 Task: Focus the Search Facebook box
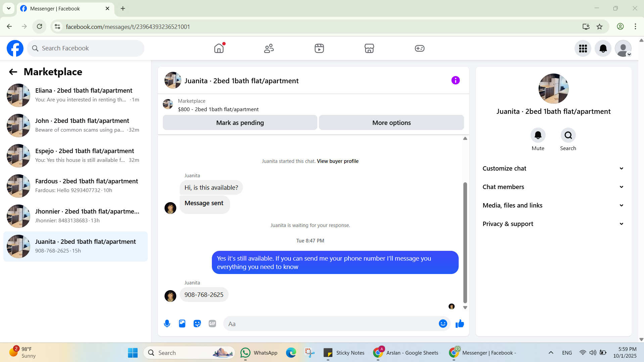86,48
